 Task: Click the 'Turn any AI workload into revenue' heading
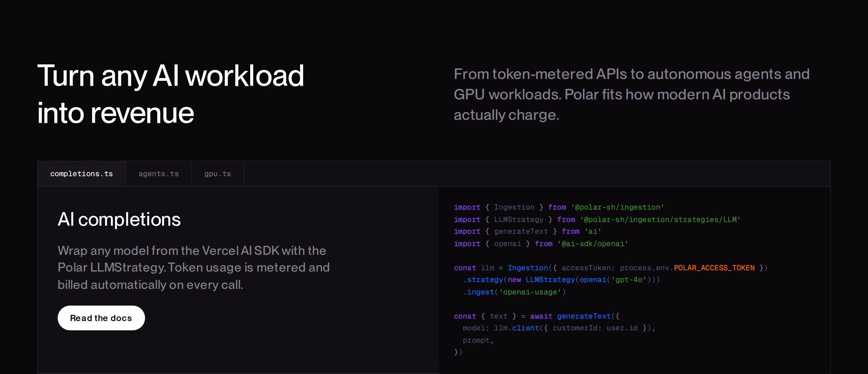170,94
